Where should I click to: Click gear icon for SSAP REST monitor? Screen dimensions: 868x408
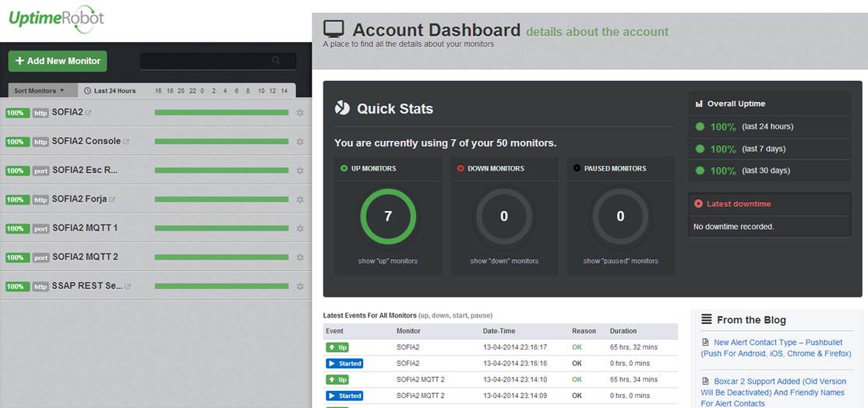tap(300, 287)
